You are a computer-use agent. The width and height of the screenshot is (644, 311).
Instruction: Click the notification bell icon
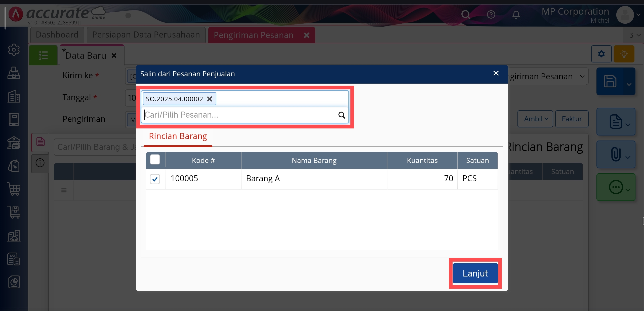[516, 15]
